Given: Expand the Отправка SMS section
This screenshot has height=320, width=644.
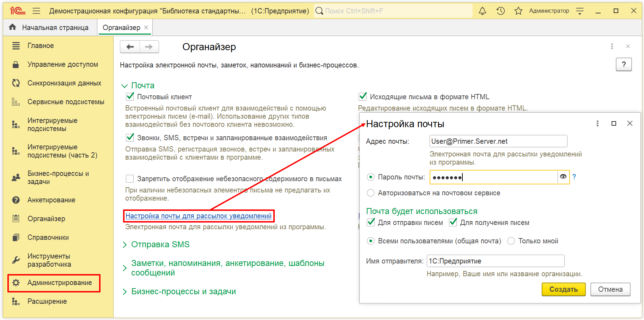Looking at the screenshot, I should (x=124, y=244).
